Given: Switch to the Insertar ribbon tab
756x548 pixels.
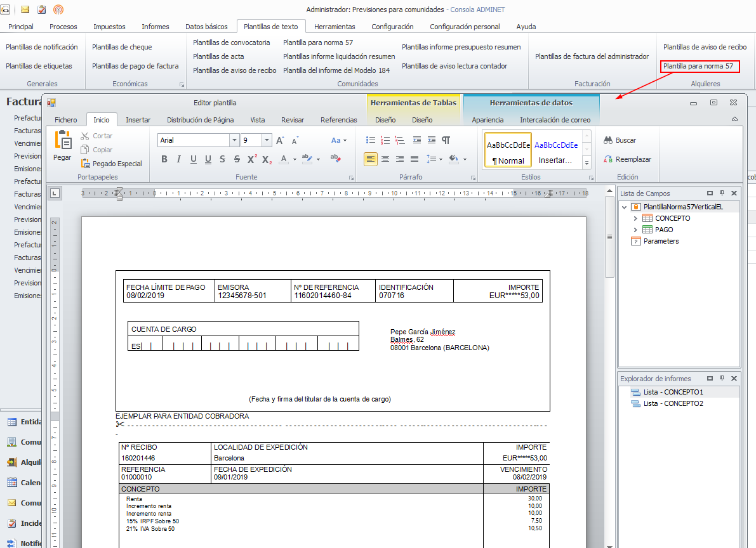Looking at the screenshot, I should click(x=138, y=120).
